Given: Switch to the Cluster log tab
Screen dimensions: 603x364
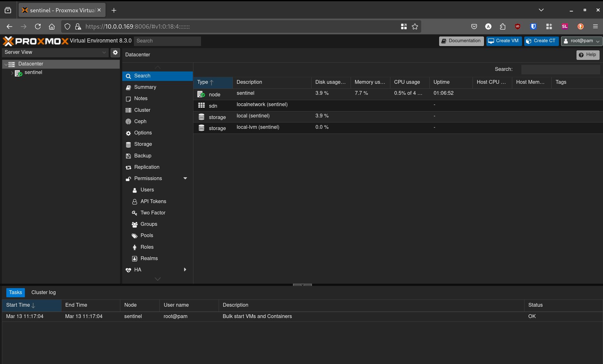Looking at the screenshot, I should point(43,293).
